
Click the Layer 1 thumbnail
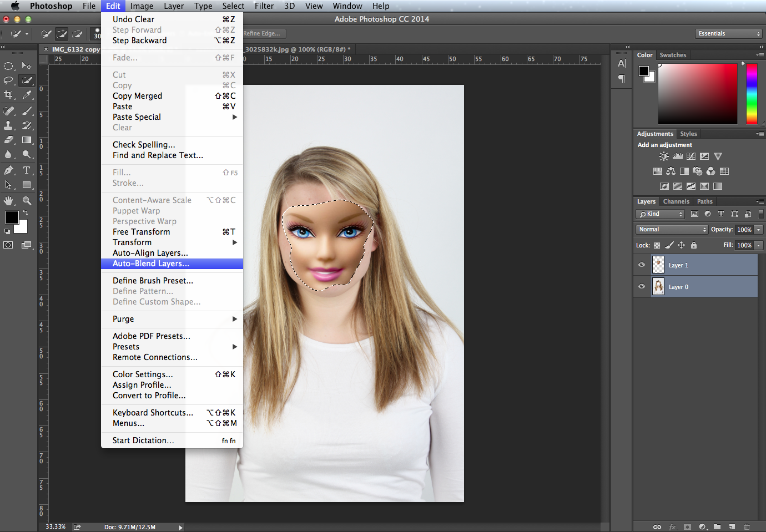coord(658,265)
